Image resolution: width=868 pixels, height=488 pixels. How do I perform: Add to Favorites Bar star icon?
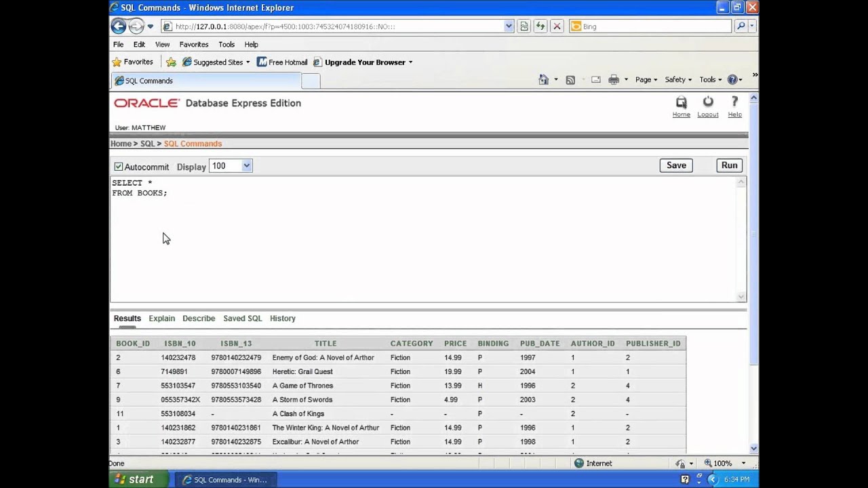tap(171, 62)
